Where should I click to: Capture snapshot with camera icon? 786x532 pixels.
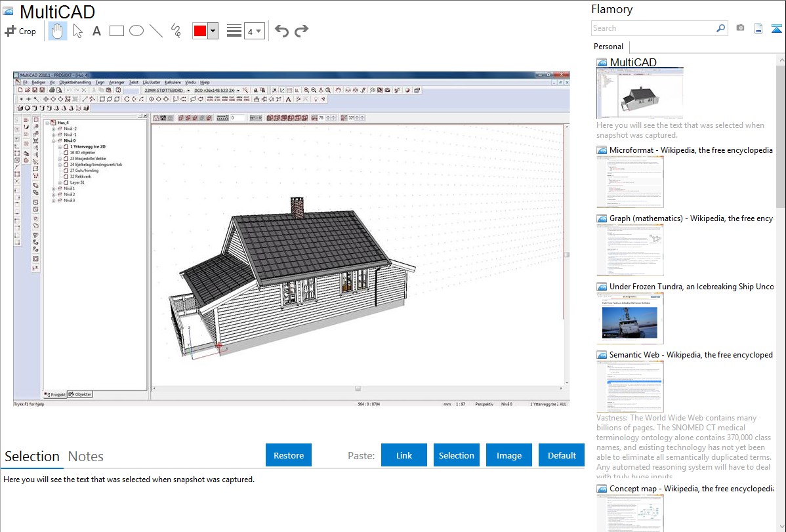coord(740,28)
